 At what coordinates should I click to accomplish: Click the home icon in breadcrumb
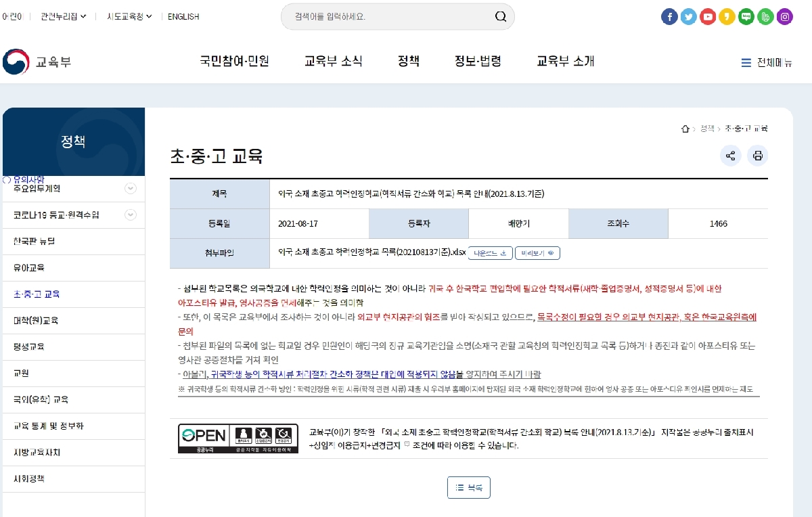(685, 129)
